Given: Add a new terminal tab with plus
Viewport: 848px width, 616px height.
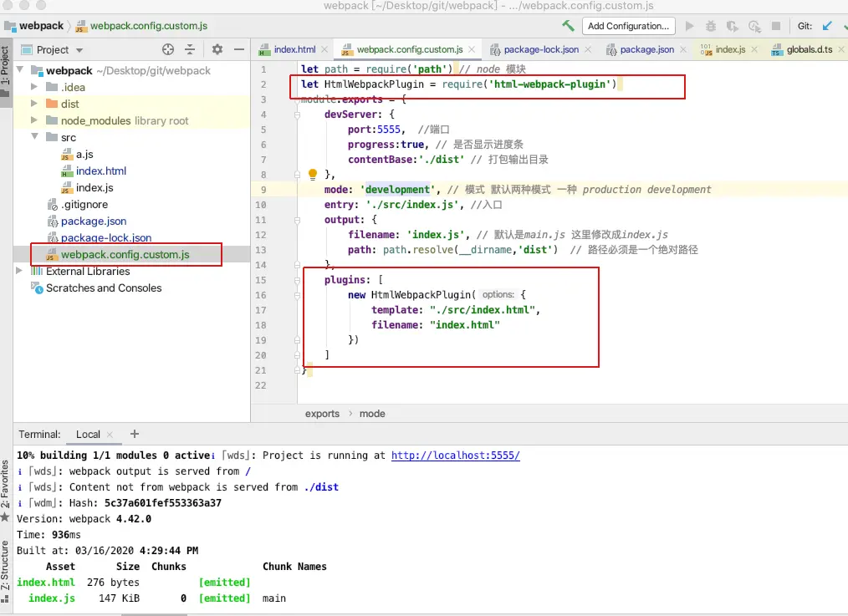Looking at the screenshot, I should pyautogui.click(x=135, y=434).
